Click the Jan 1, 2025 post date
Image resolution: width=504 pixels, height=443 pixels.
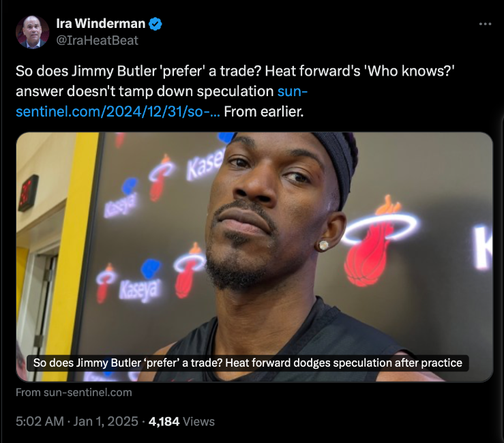(106, 421)
